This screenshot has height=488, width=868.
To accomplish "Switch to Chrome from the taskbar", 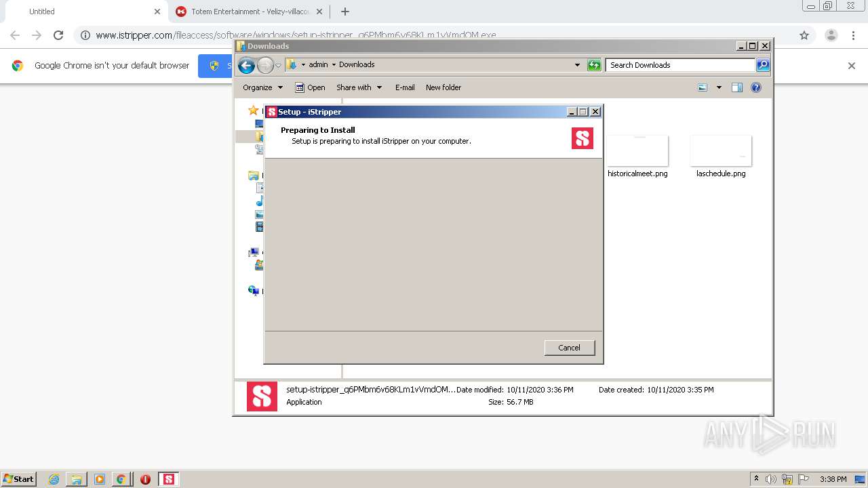I will 121,479.
